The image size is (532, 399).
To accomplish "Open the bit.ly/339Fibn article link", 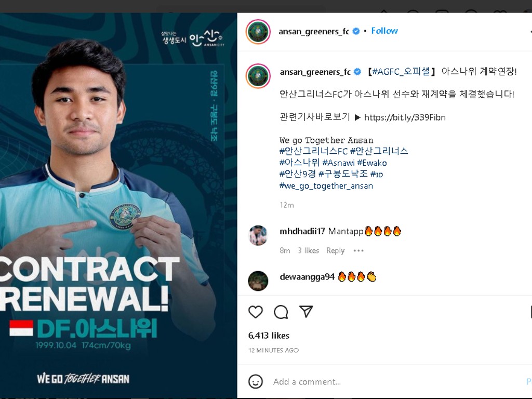I will pyautogui.click(x=405, y=117).
